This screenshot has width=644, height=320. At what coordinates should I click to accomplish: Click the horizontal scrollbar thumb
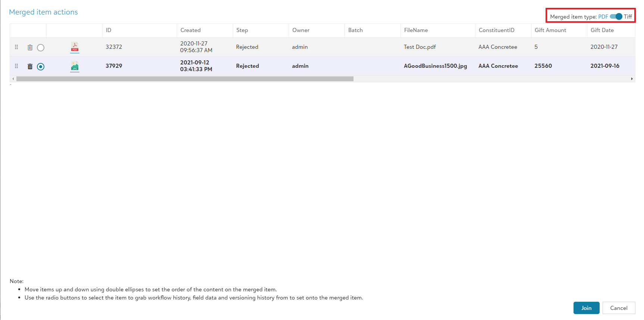[185, 79]
